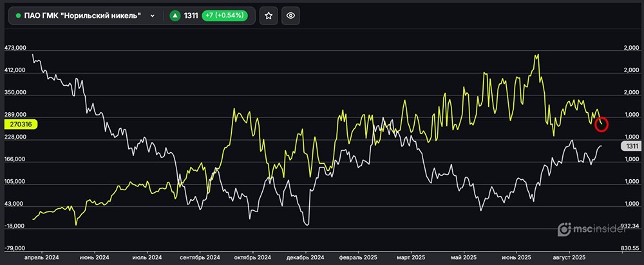
Task: Click the 1311 price tag on right axis
Action: pos(630,146)
